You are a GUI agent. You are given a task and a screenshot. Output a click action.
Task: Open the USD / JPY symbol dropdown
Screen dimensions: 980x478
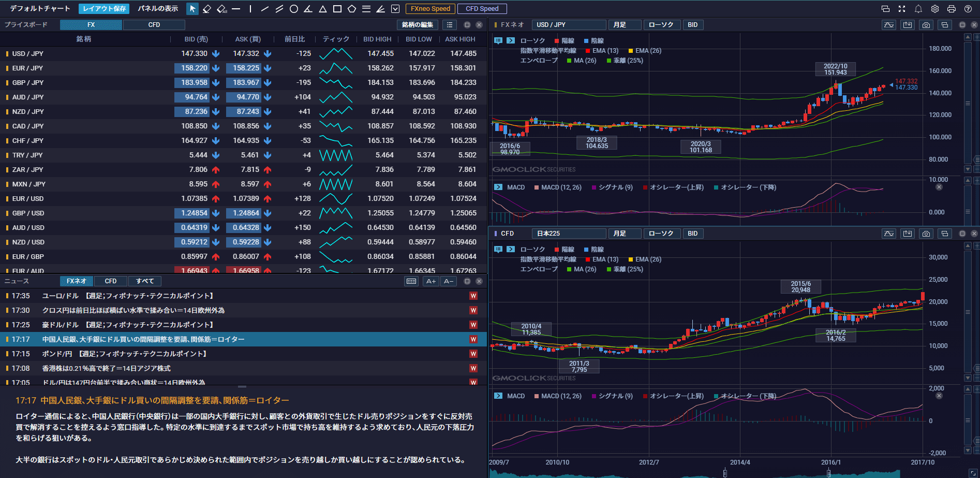[x=569, y=24]
